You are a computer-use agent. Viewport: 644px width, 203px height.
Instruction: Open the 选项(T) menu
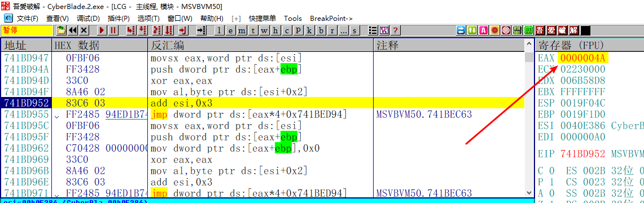(148, 19)
